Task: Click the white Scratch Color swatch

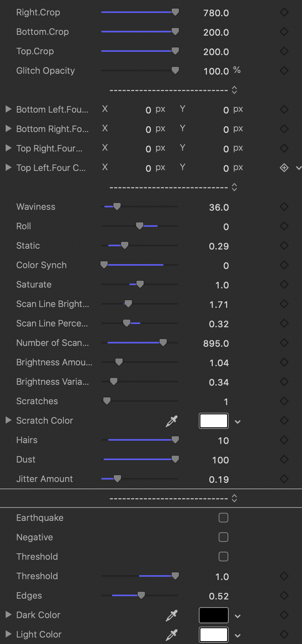Action: pos(213,421)
